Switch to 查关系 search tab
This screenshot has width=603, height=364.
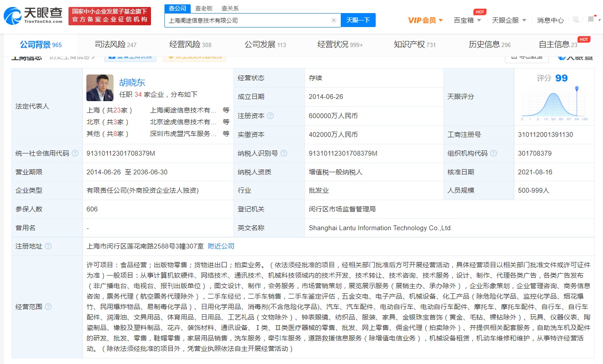[230, 8]
